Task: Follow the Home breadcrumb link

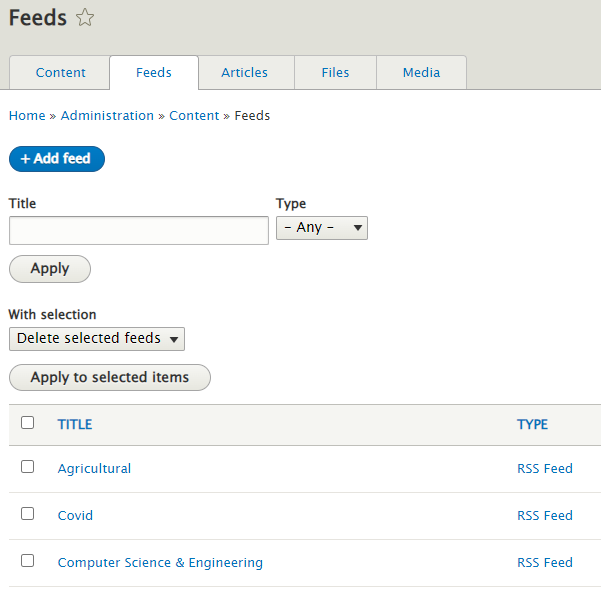Action: [27, 116]
